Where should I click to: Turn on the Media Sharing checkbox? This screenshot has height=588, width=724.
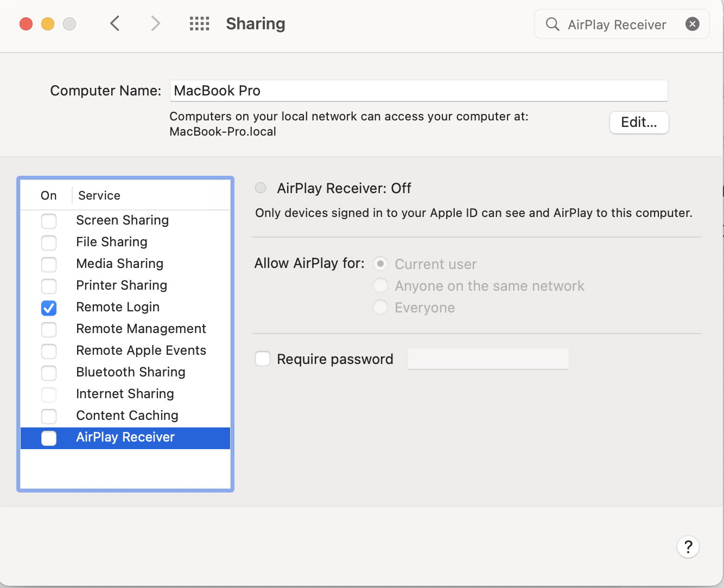pyautogui.click(x=49, y=264)
